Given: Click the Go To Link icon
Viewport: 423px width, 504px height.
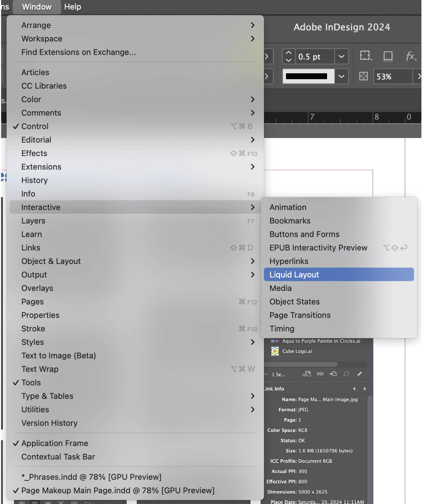Looking at the screenshot, I should (x=333, y=374).
